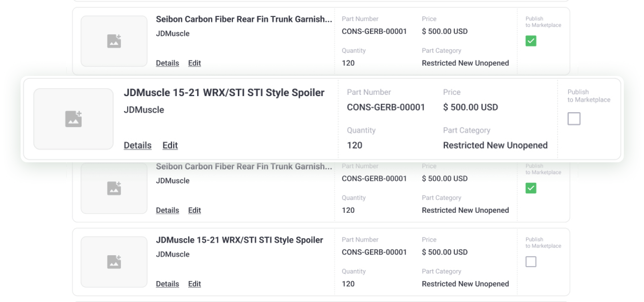Uncheck Publish to Marketplace on the topmost Seibon card

tap(531, 41)
